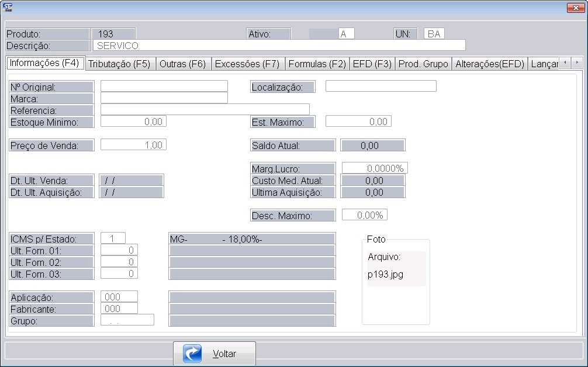Open the Formulas (F2) tab

[x=317, y=64]
